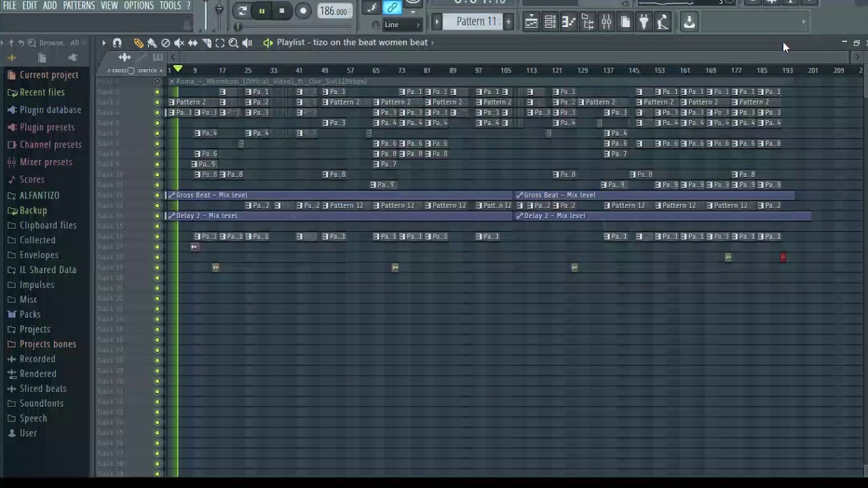Toggle Track 10 mute light
868x488 pixels.
coord(158,174)
